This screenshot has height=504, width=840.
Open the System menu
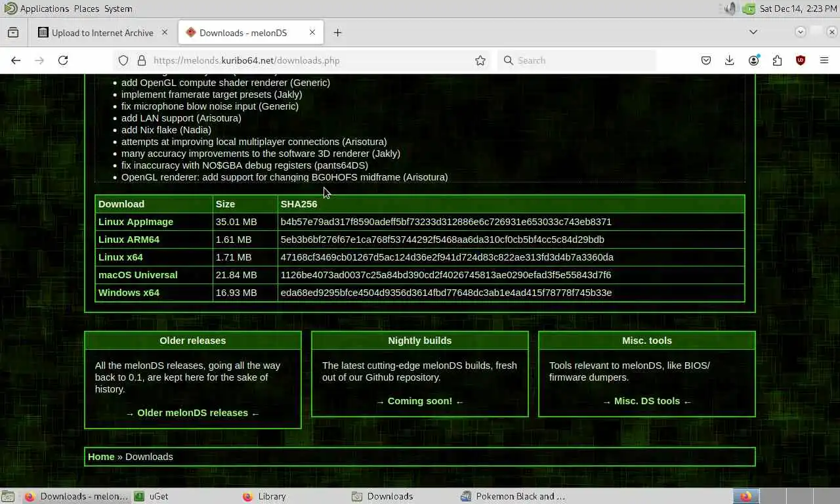click(118, 9)
